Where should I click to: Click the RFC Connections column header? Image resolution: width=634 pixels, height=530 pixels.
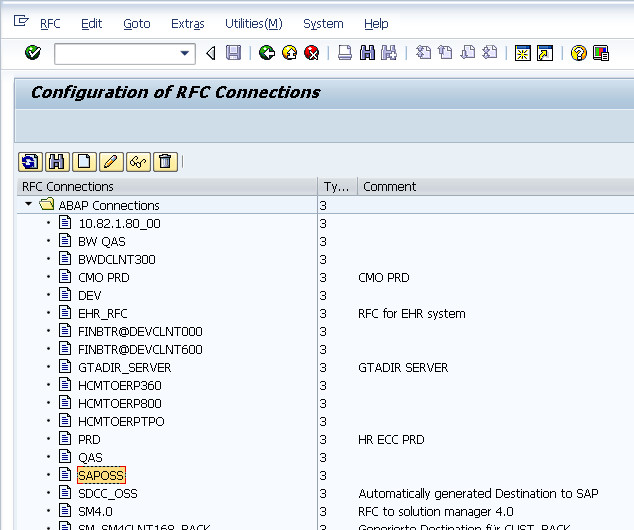pyautogui.click(x=167, y=187)
